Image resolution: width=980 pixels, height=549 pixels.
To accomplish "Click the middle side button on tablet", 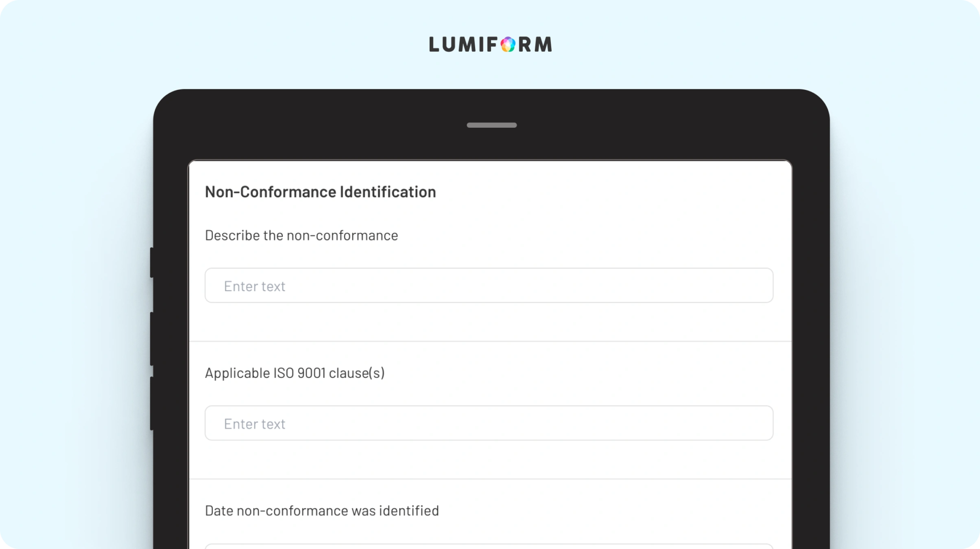I will [152, 339].
